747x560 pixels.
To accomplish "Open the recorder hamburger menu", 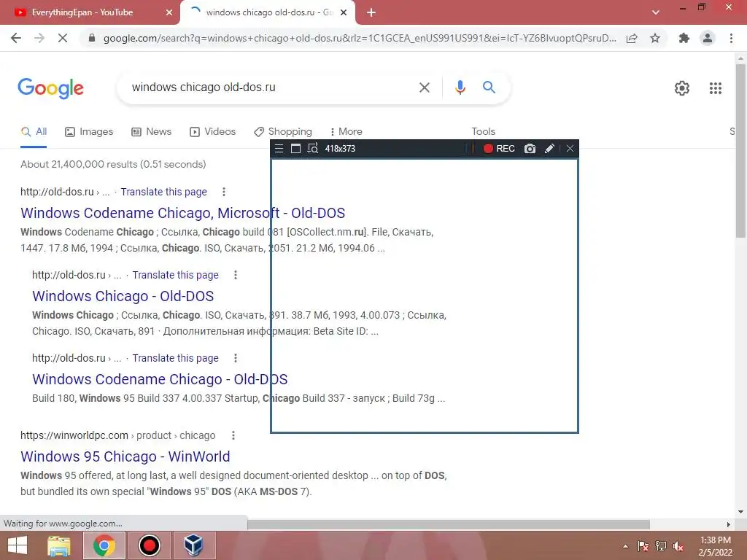I will pyautogui.click(x=279, y=149).
